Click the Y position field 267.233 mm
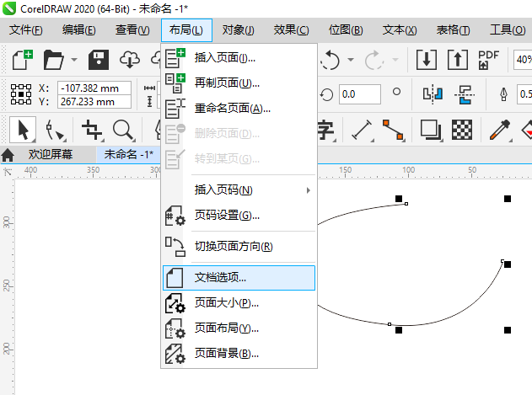532x395 pixels. (94, 102)
